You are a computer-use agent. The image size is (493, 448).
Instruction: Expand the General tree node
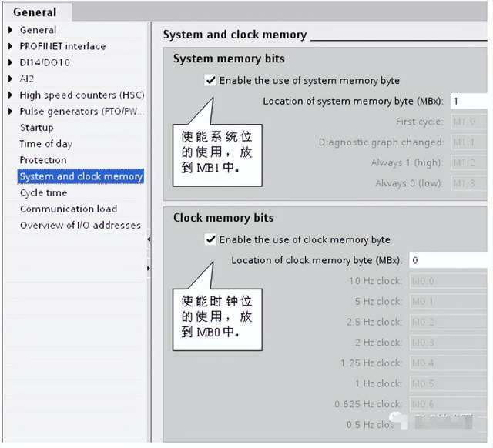11,30
